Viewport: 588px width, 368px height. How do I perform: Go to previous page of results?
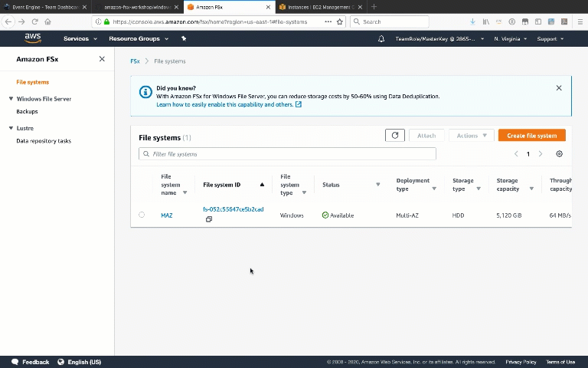(516, 153)
